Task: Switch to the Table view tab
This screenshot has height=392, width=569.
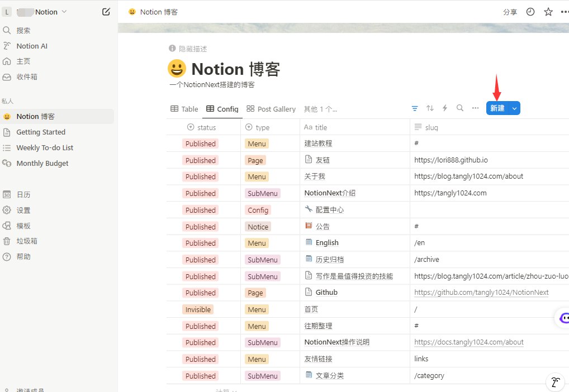Action: pos(184,109)
